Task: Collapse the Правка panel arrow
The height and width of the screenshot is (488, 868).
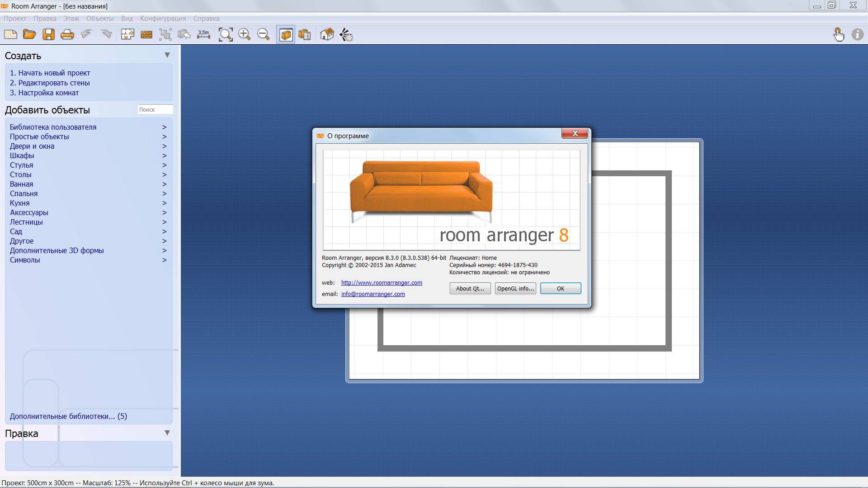Action: tap(167, 433)
